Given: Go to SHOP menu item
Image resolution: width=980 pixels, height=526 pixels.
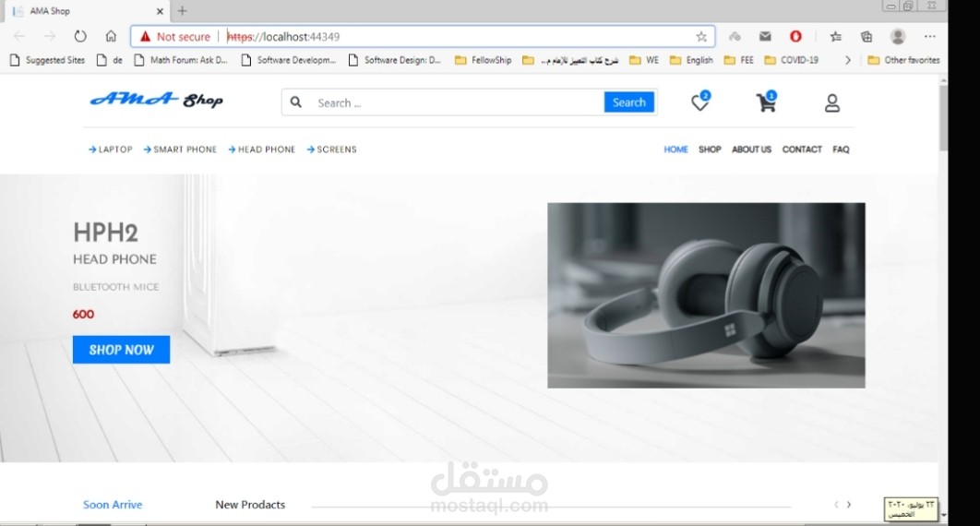Looking at the screenshot, I should click(710, 149).
